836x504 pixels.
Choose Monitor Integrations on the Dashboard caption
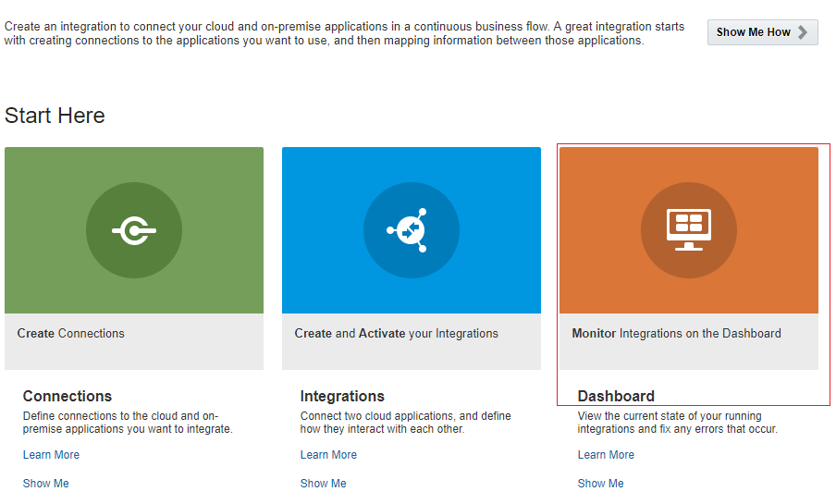tap(676, 334)
